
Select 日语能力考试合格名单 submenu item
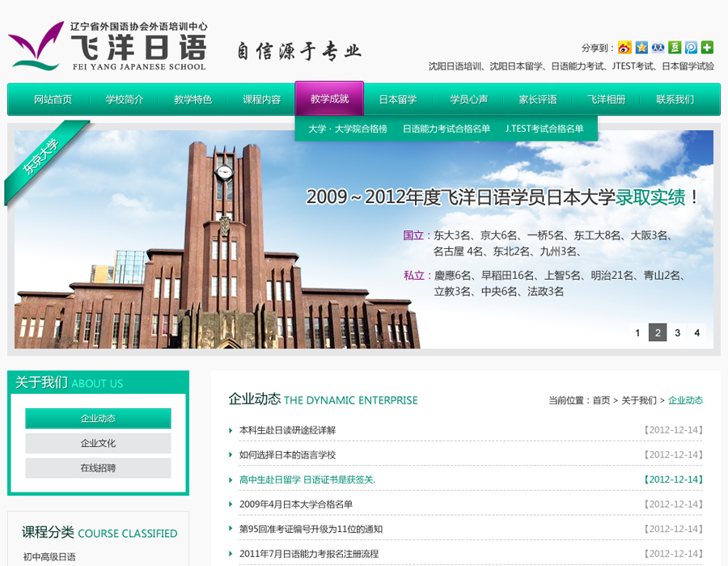(x=447, y=129)
